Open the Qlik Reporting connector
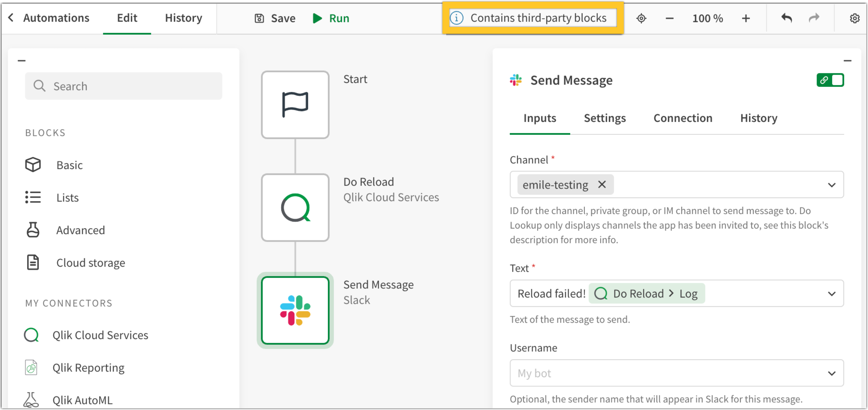Image resolution: width=868 pixels, height=410 pixels. [89, 367]
